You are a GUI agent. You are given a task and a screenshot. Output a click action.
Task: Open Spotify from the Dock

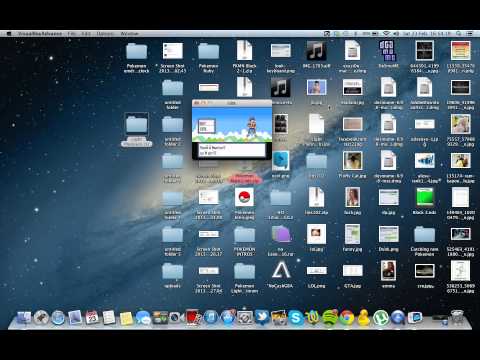pos(330,318)
